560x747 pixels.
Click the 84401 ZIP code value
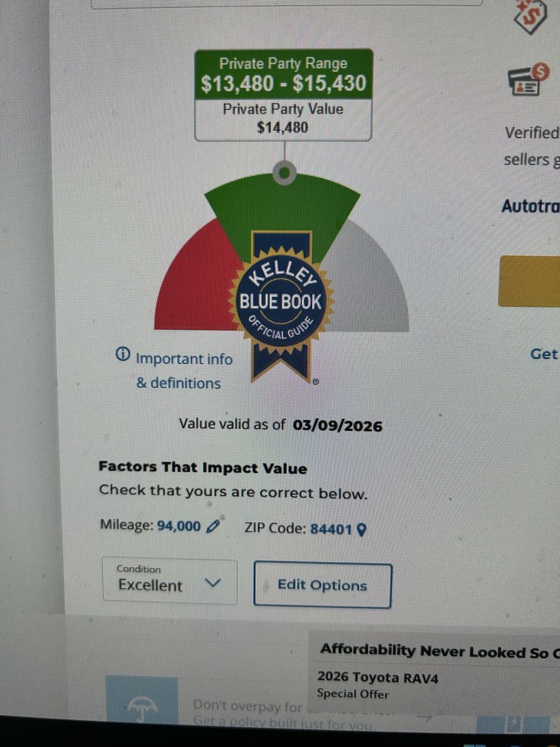tap(332, 529)
